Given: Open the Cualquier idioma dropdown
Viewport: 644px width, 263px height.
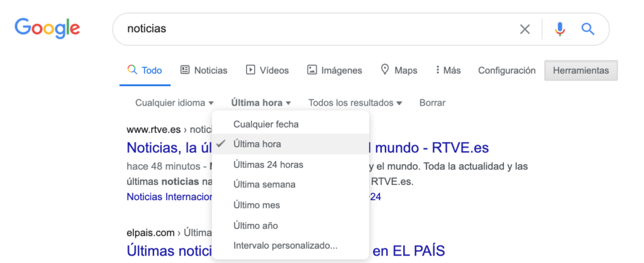Looking at the screenshot, I should 175,103.
